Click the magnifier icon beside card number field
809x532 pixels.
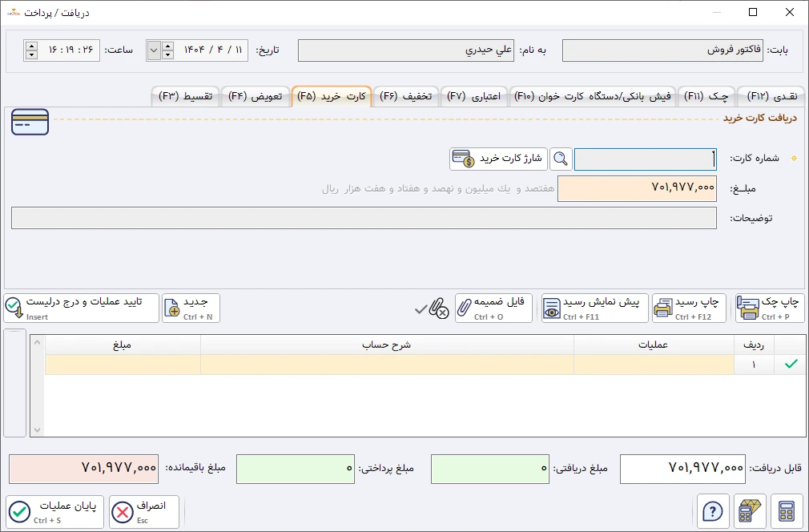pyautogui.click(x=561, y=159)
